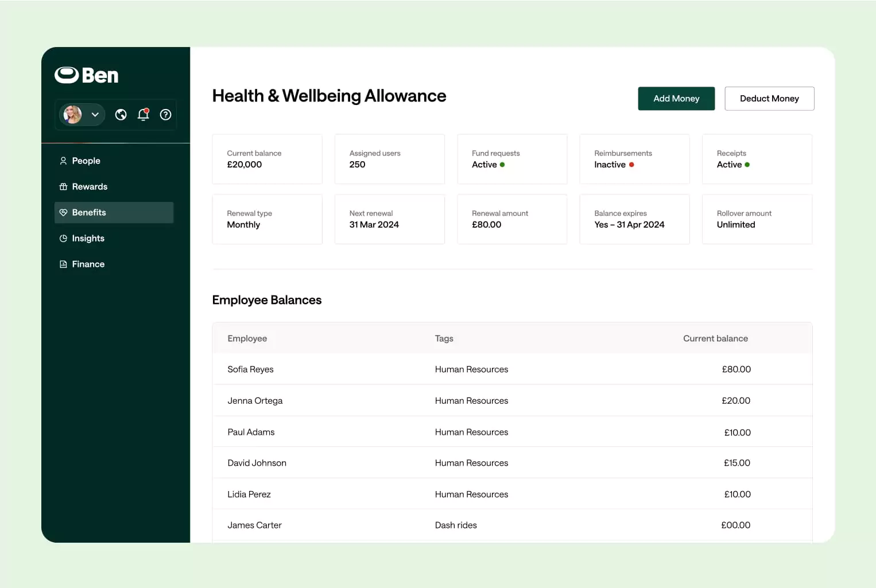This screenshot has width=876, height=588.
Task: Open the Assigned users 250 card
Action: [390, 159]
